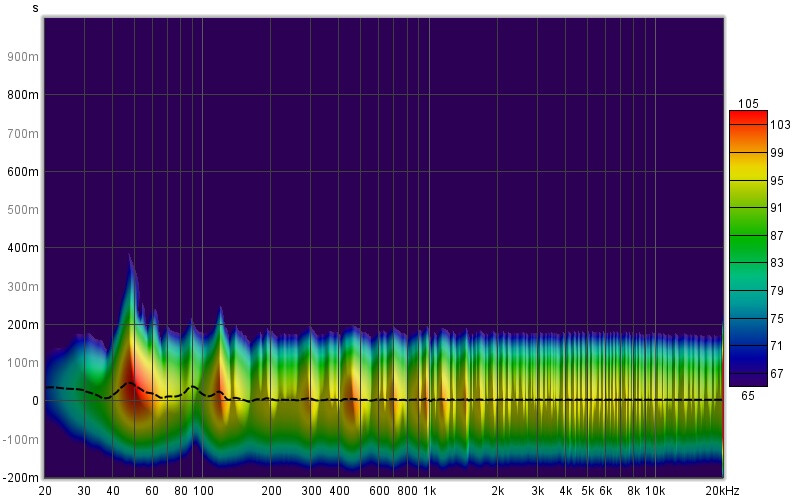Click the 400 Hz frequency axis label
The width and height of the screenshot is (800, 502).
tap(339, 491)
